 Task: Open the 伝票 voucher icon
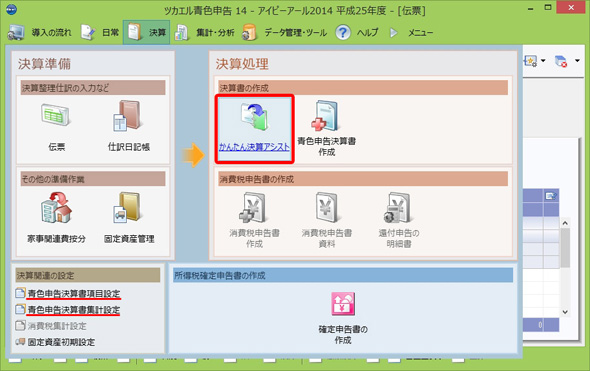click(56, 115)
